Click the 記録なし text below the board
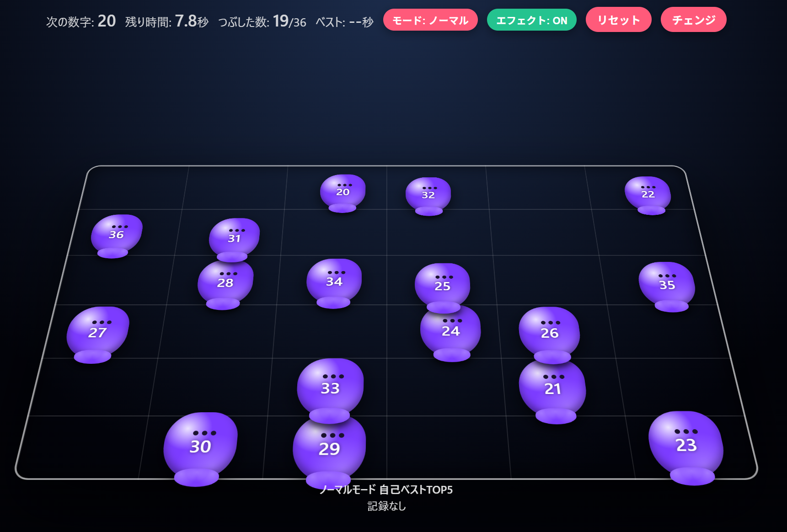 point(386,506)
